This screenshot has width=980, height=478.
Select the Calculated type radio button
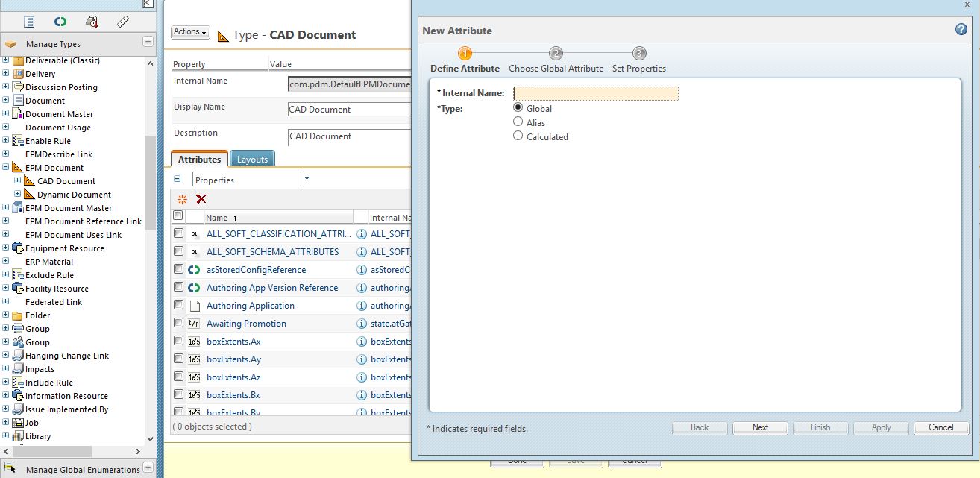(x=518, y=136)
